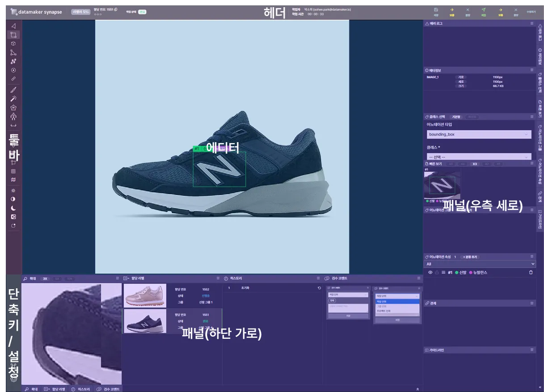Choose 프로젝트 단위 in the dropdown list
The height and width of the screenshot is (392, 544).
(397, 311)
